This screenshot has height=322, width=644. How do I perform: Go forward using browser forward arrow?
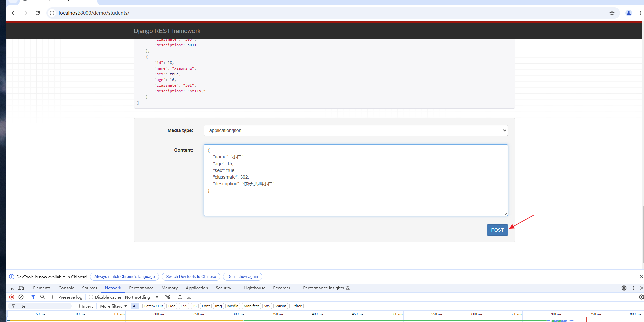tap(26, 13)
